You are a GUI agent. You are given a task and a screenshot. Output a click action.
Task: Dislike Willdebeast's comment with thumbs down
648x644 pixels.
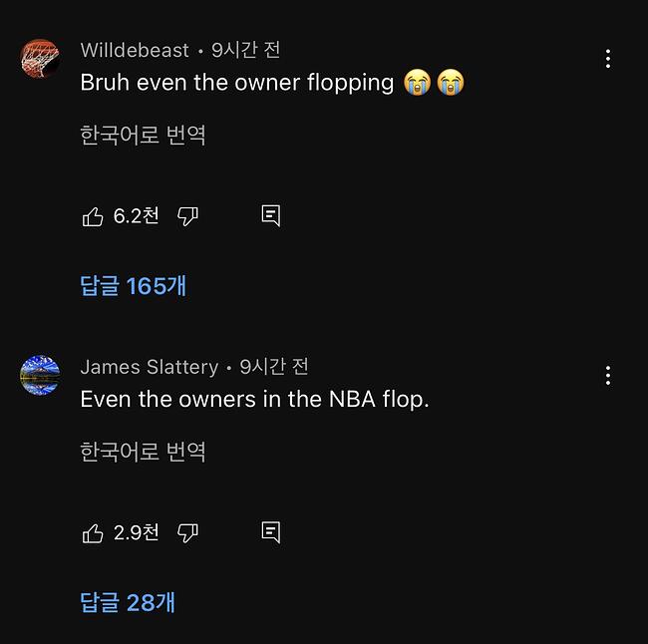(x=187, y=216)
